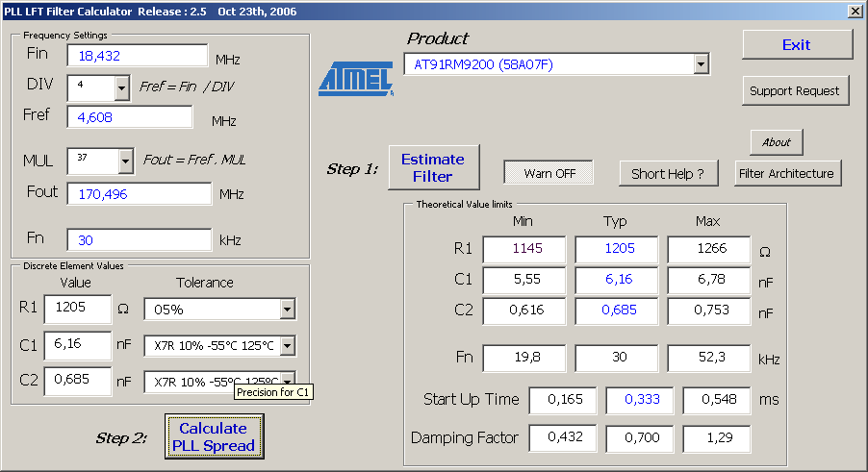Click the Fout = Fref . MUL formula text
Image resolution: width=868 pixels, height=472 pixels.
click(x=194, y=161)
